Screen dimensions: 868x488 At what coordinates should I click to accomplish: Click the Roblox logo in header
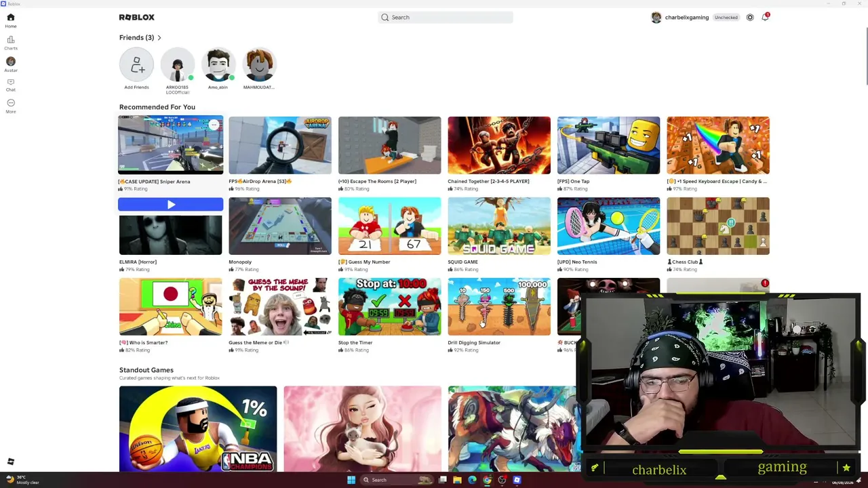pyautogui.click(x=136, y=17)
